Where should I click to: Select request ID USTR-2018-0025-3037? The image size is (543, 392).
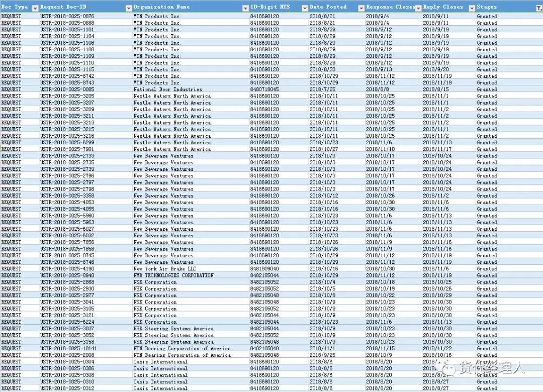point(67,329)
